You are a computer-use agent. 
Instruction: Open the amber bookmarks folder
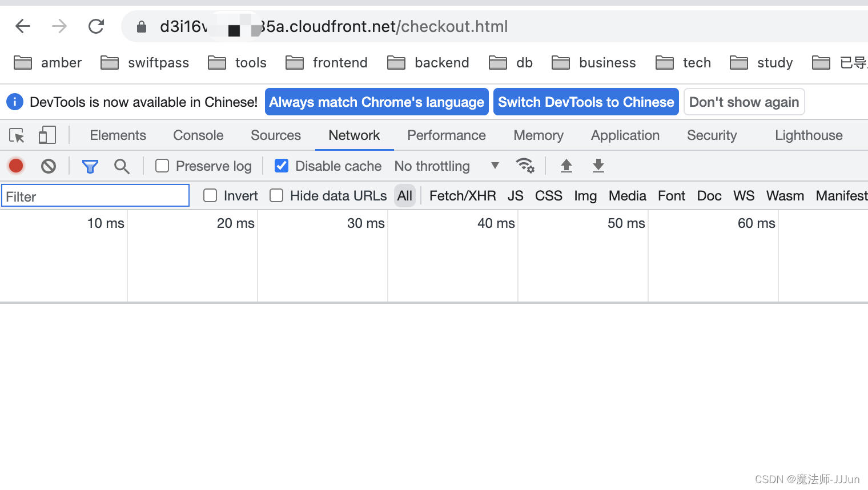pos(48,63)
